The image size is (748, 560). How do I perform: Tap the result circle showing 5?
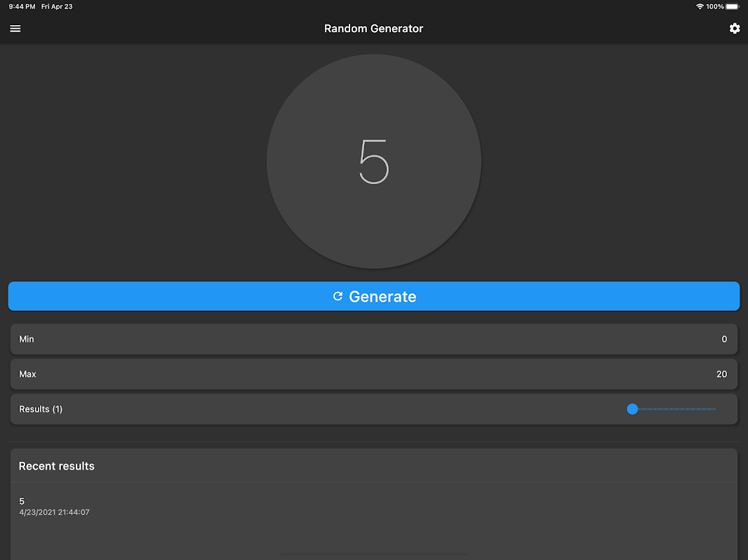374,161
